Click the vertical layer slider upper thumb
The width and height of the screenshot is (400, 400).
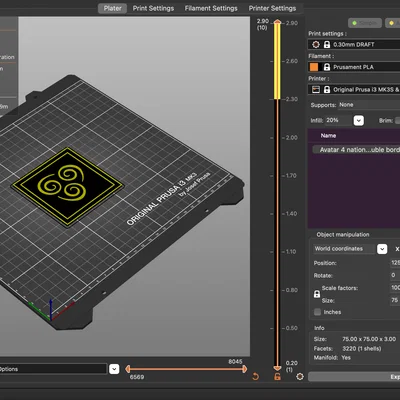click(277, 23)
